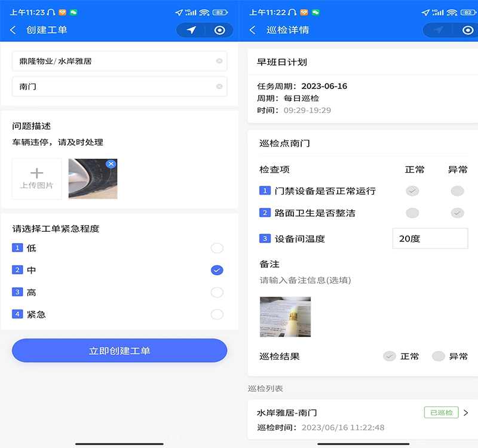Expand the 水岸雅居-南门 patrol record
The image size is (478, 448).
click(467, 412)
